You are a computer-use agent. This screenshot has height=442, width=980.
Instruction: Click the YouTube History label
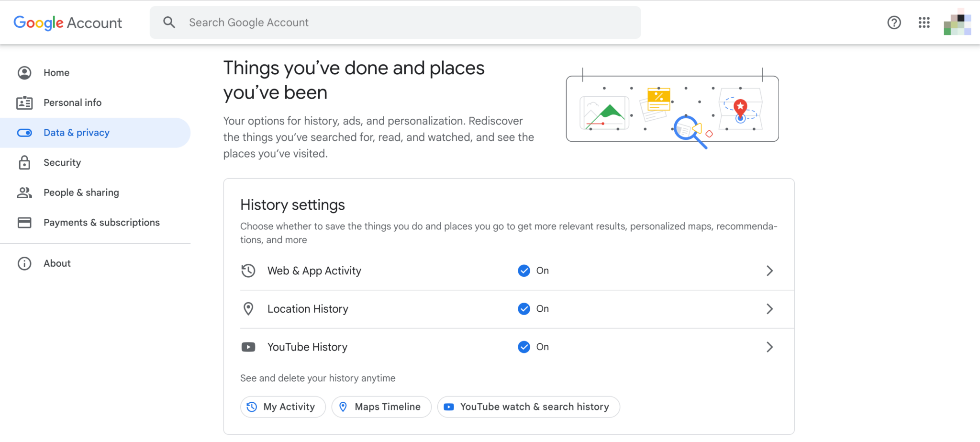[307, 347]
